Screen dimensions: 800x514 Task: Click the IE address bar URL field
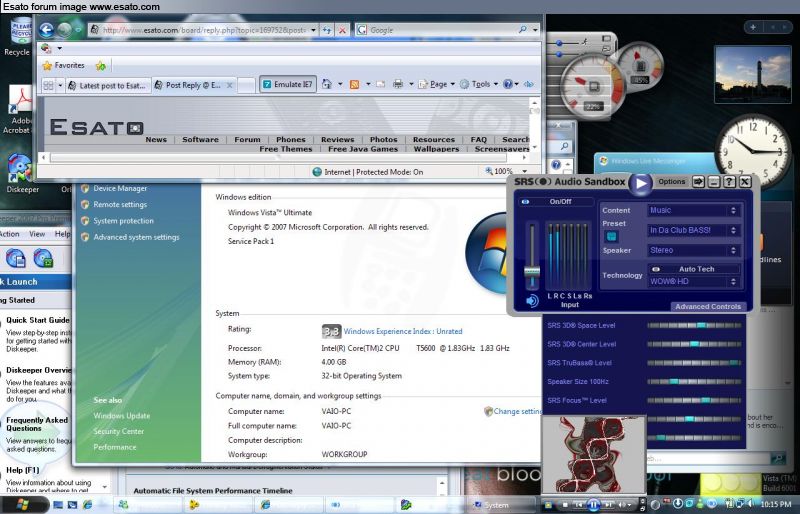point(203,30)
